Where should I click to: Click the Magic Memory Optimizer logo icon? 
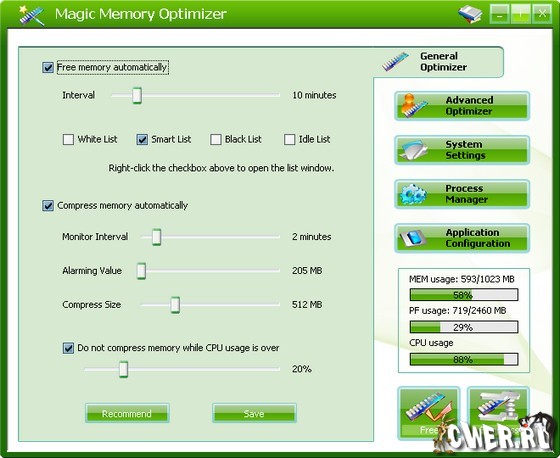click(x=31, y=15)
